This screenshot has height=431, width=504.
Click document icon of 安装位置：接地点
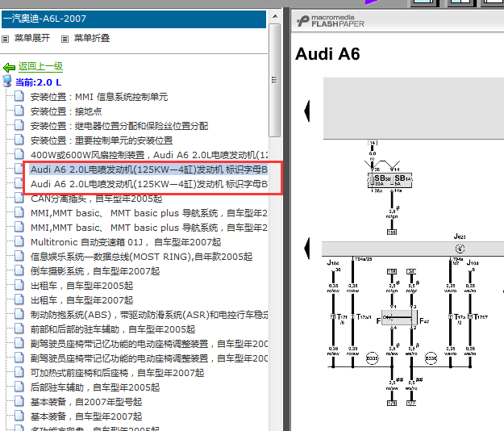(x=19, y=111)
